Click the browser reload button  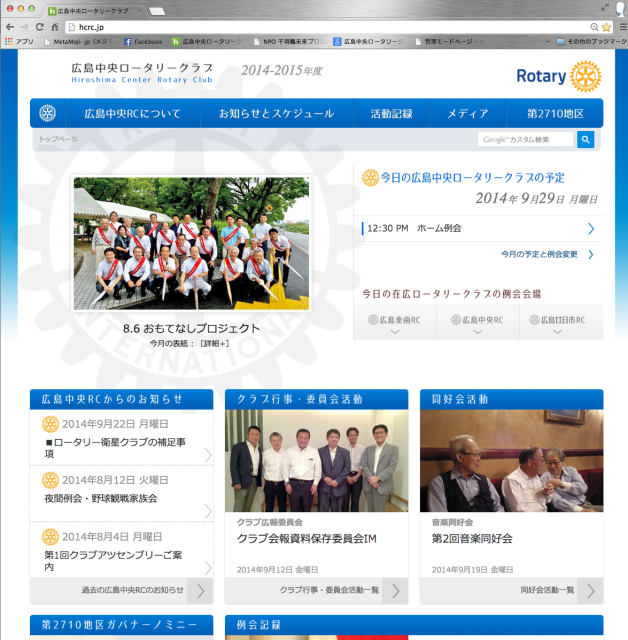[40, 27]
